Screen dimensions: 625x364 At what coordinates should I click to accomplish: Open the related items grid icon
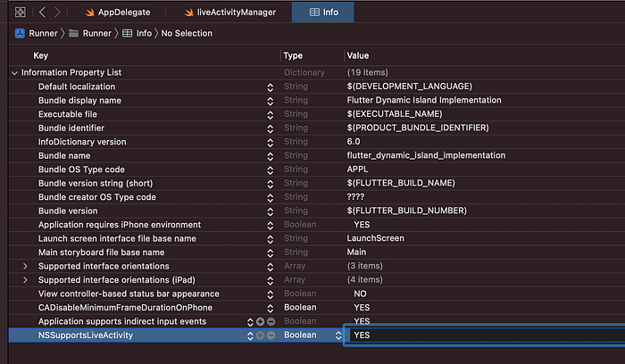20,12
